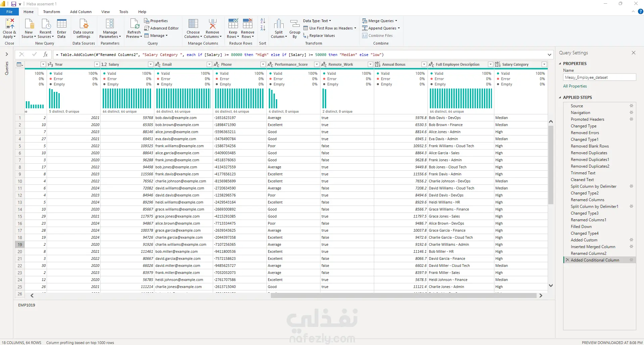Open gear for Inserted Merged Column step

631,247
